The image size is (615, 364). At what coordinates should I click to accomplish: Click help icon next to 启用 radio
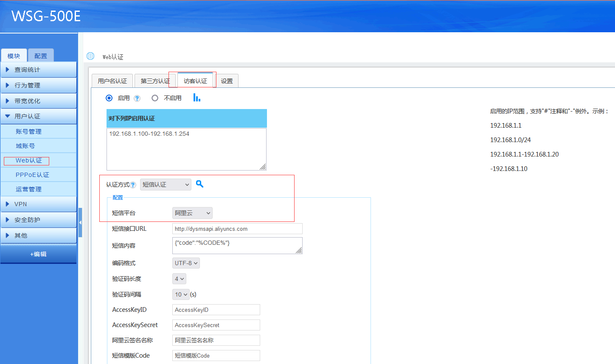pos(137,98)
